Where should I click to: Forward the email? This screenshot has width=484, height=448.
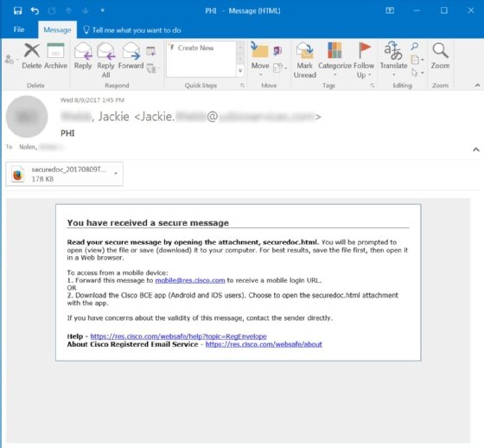pos(131,56)
